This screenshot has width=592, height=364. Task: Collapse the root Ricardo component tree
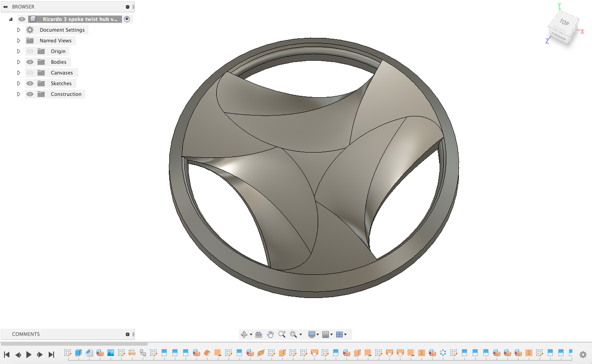pos(11,19)
